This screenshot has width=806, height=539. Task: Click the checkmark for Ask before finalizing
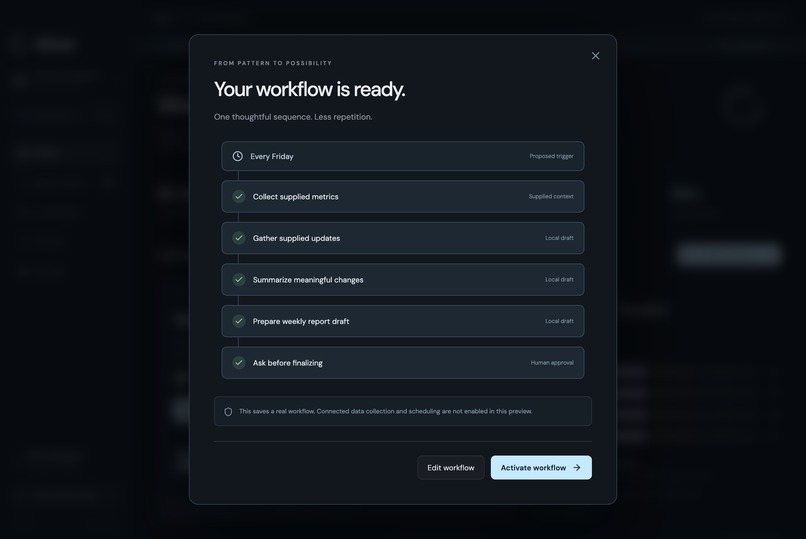tap(239, 363)
